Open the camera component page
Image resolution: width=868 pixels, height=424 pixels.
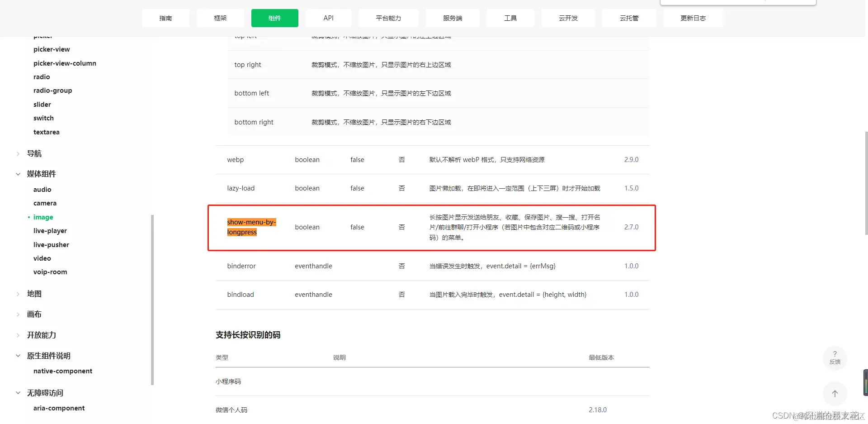point(45,203)
